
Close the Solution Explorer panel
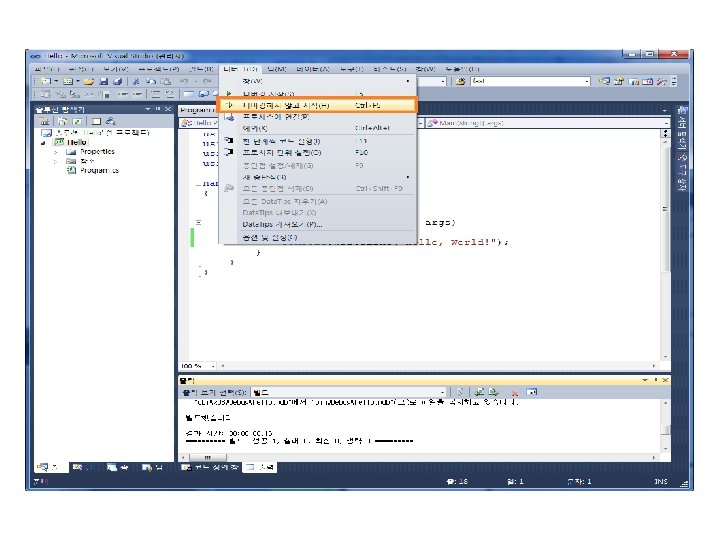click(x=168, y=109)
